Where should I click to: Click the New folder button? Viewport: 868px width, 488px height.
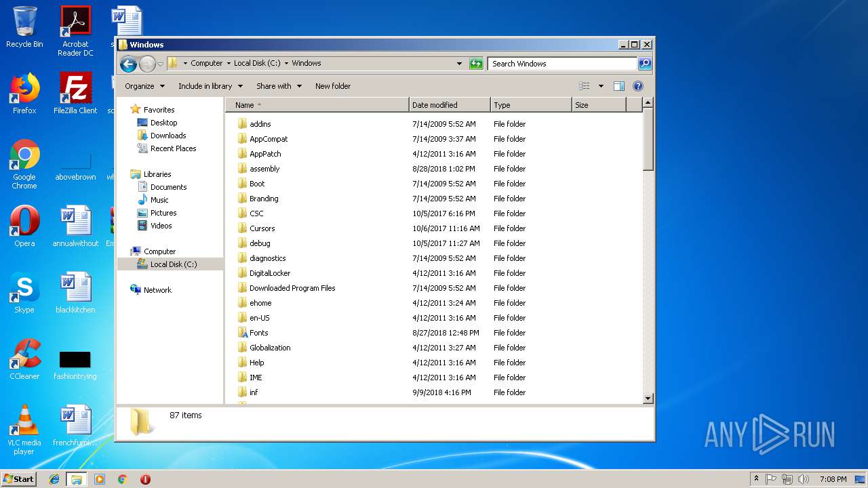[333, 86]
